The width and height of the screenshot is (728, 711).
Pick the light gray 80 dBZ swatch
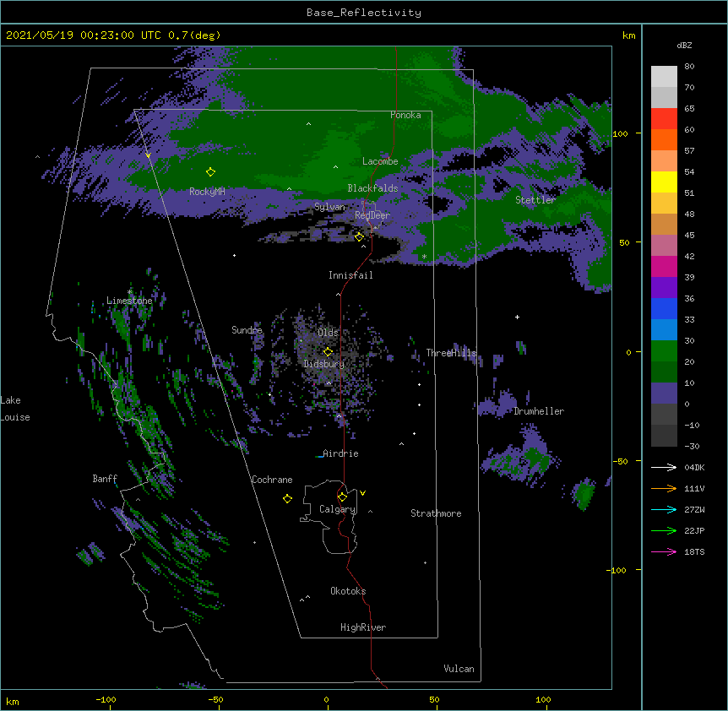pos(664,77)
